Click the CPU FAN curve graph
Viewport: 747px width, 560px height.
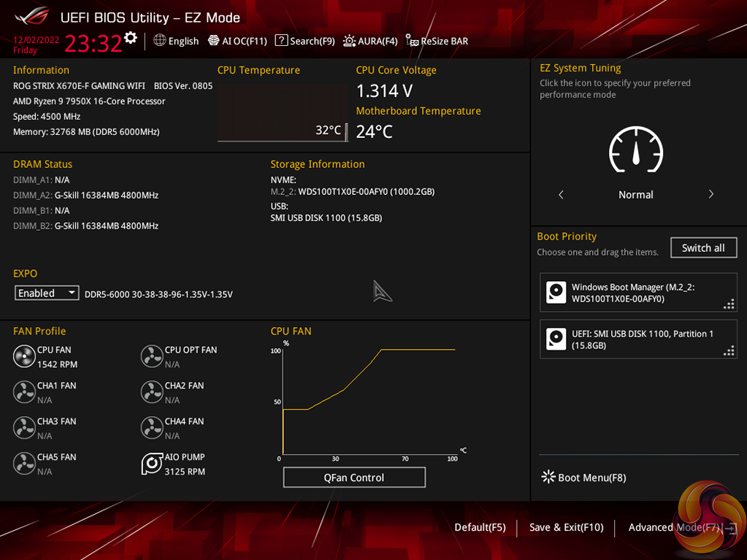369,401
